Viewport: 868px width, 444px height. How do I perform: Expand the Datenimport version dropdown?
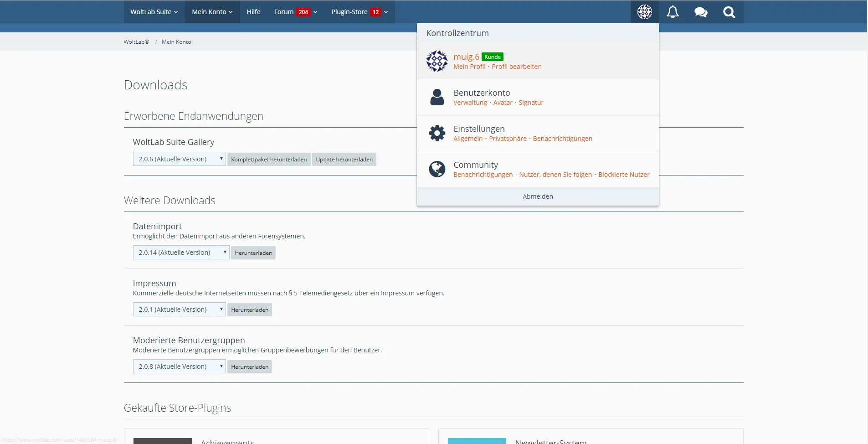click(181, 253)
